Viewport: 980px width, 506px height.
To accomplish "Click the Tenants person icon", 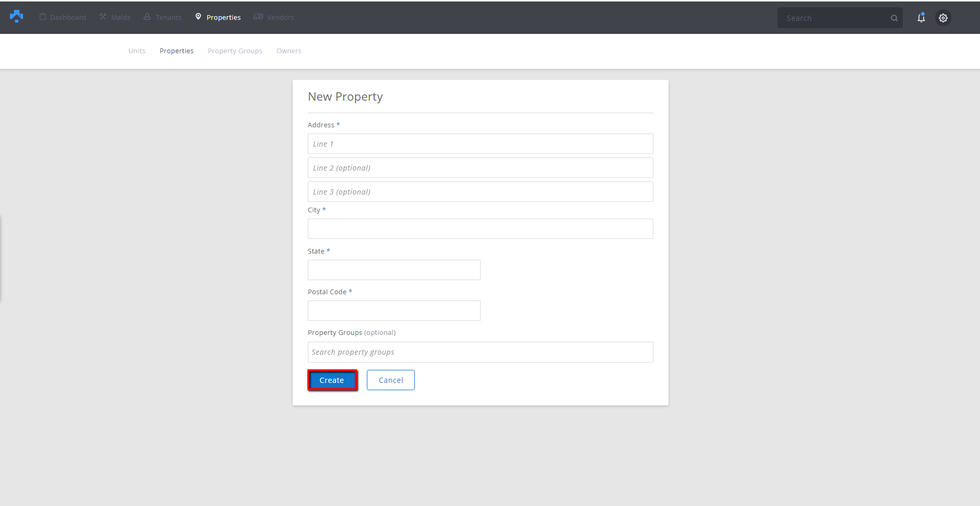I will click(147, 17).
